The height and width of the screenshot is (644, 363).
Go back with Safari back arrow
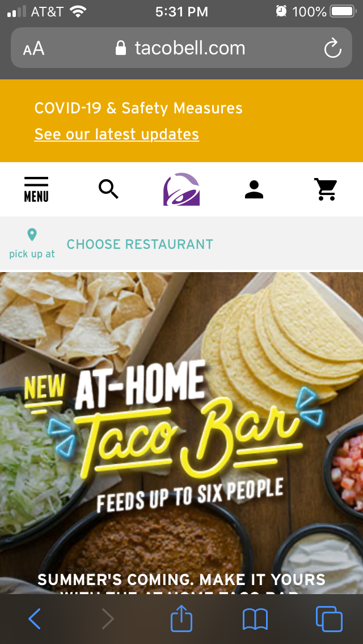(35, 618)
